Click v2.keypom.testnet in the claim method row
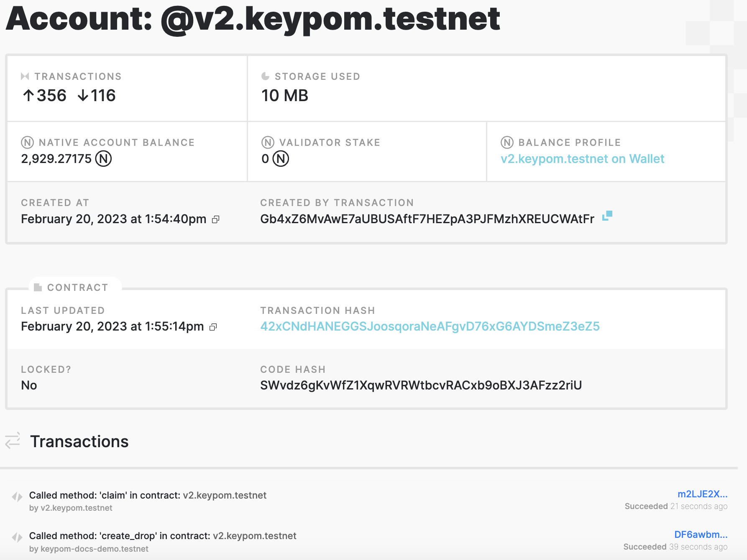The height and width of the screenshot is (560, 747). 225,495
